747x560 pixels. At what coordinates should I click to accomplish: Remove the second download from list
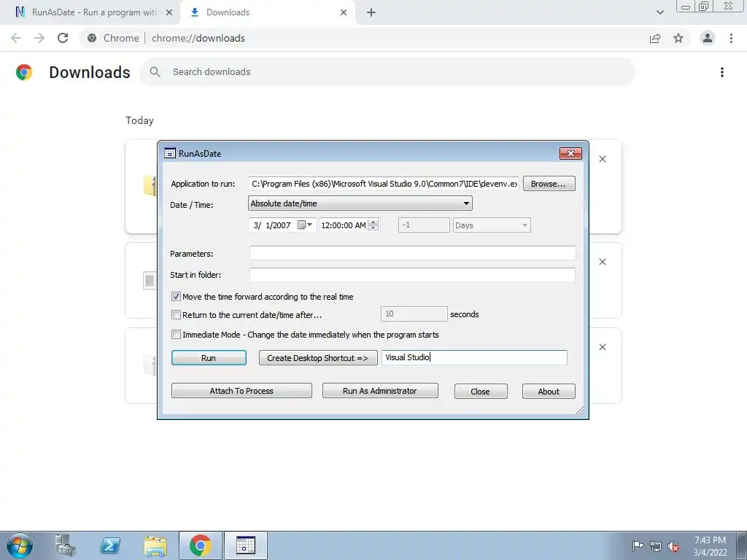[603, 262]
